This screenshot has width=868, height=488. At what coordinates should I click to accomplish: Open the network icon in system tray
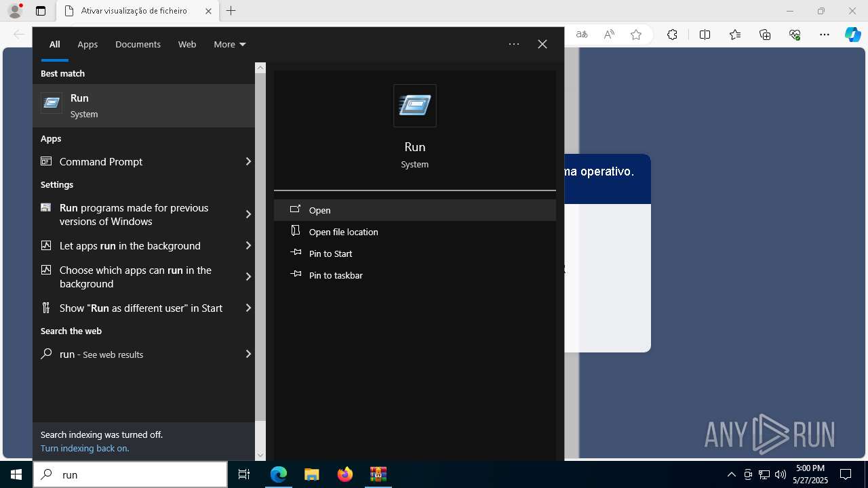point(764,474)
